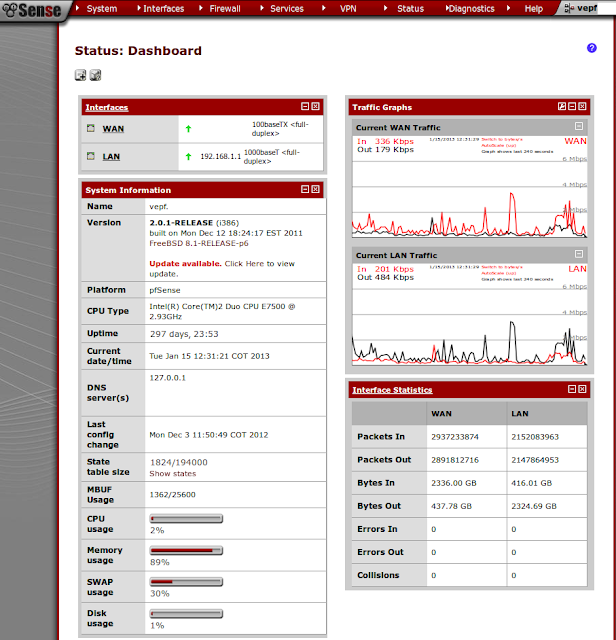616x640 pixels.
Task: Click the state table value 1824/194000
Action: pyautogui.click(x=179, y=462)
